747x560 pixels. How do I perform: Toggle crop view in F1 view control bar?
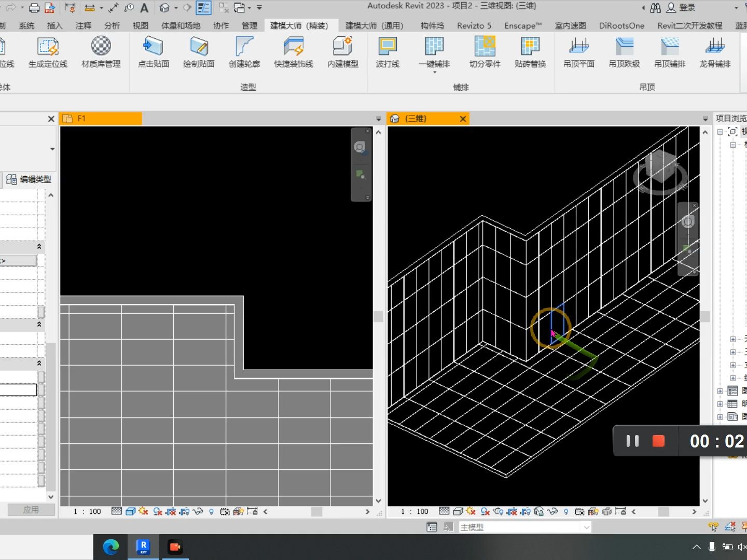click(x=171, y=511)
